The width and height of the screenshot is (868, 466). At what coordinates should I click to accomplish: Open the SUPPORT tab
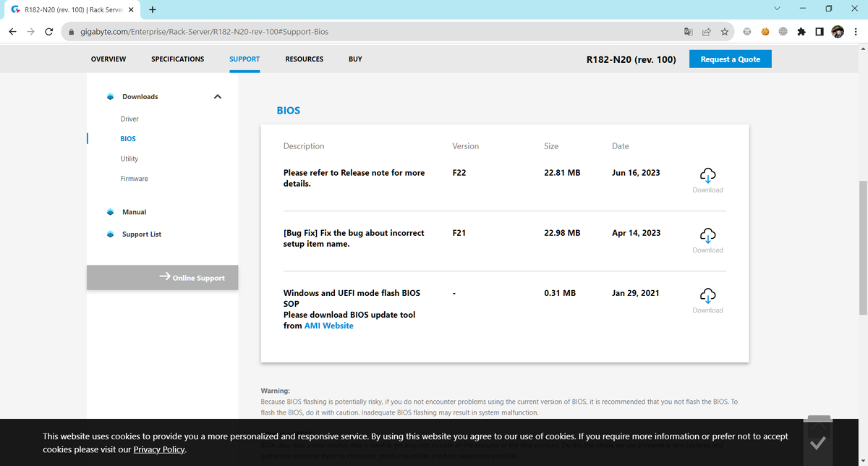point(244,59)
